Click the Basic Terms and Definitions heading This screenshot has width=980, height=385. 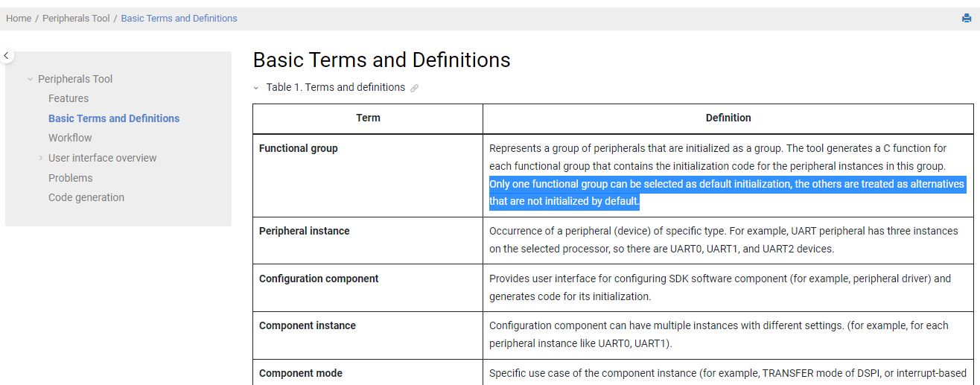click(381, 60)
